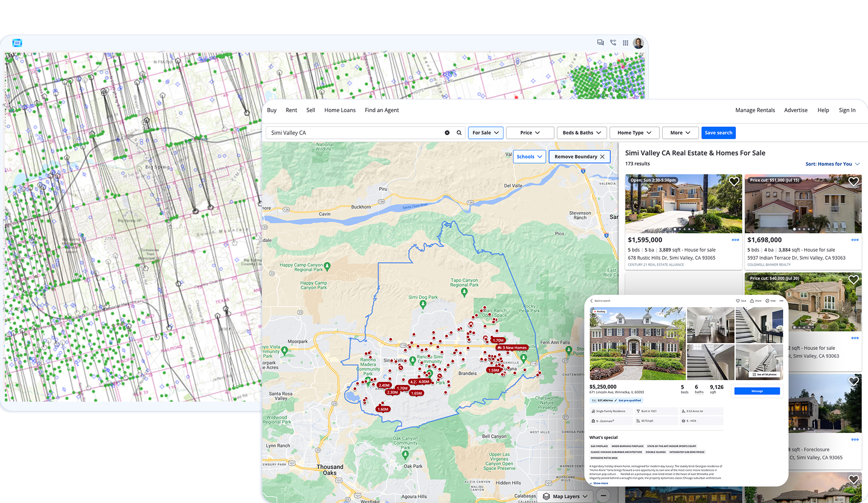Click the search magnifier icon in search bar
868x503 pixels.
click(x=459, y=132)
